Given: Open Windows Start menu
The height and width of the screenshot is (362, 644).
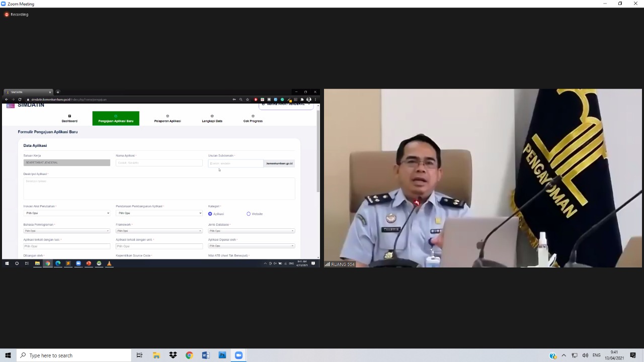Looking at the screenshot, I should [8, 355].
